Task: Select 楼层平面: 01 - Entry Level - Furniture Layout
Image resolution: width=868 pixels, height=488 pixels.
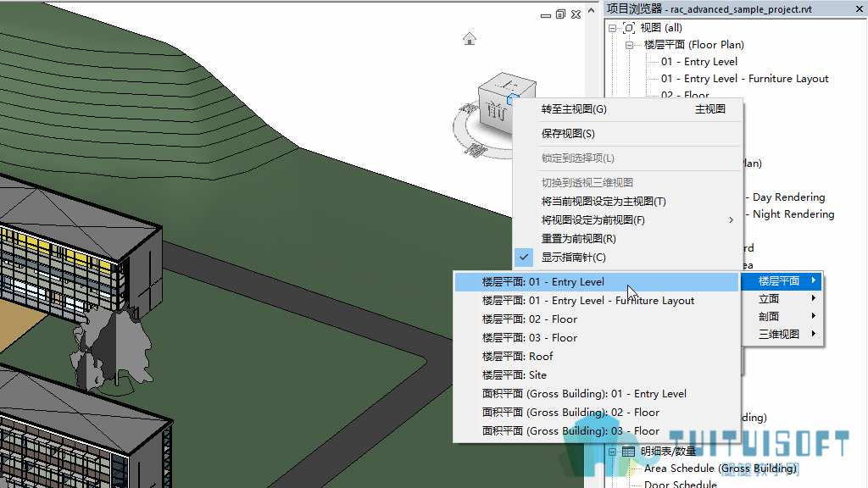Action: [x=596, y=301]
